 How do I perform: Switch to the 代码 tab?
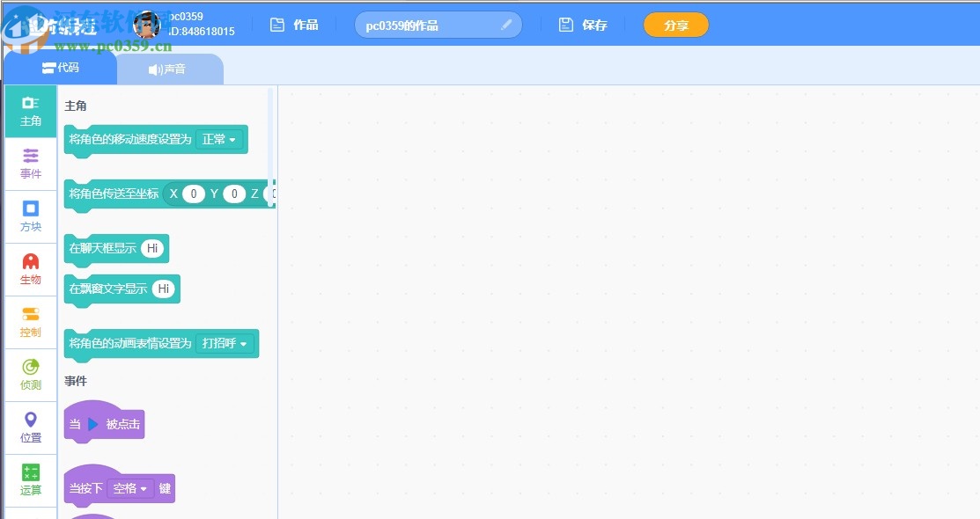61,68
